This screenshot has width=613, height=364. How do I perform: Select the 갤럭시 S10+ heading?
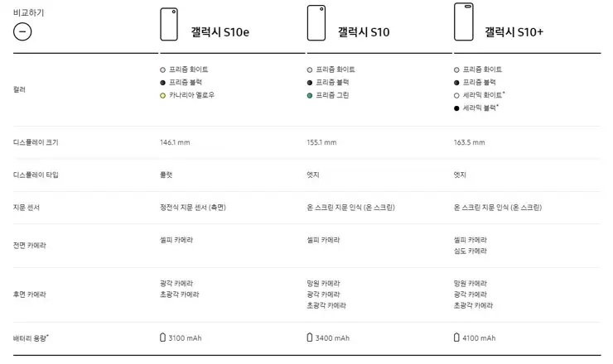[x=514, y=32]
